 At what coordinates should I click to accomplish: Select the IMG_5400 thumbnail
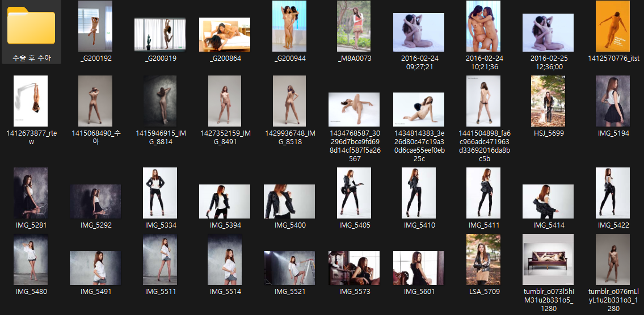pos(289,201)
